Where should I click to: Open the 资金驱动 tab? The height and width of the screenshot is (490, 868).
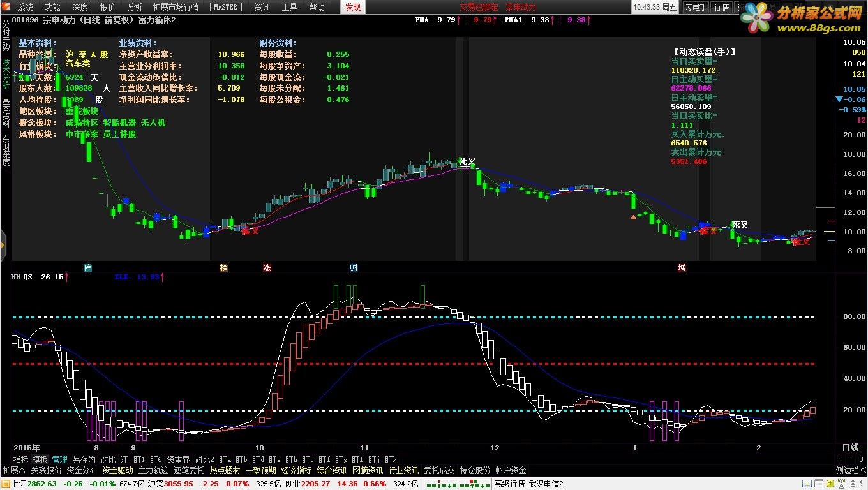117,470
